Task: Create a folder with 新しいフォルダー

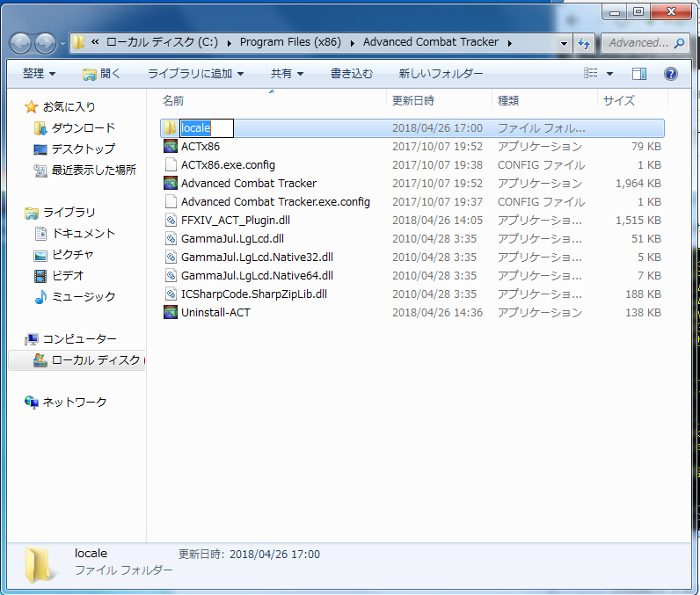Action: coord(441,73)
